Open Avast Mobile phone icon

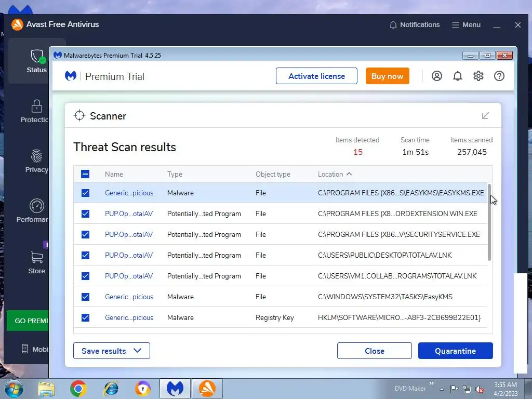(25, 349)
